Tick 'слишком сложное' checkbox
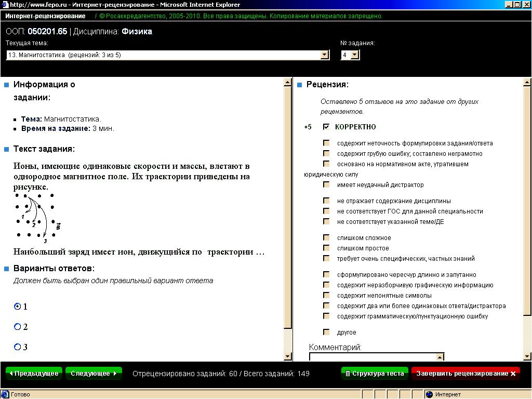The height and width of the screenshot is (399, 532). point(326,237)
